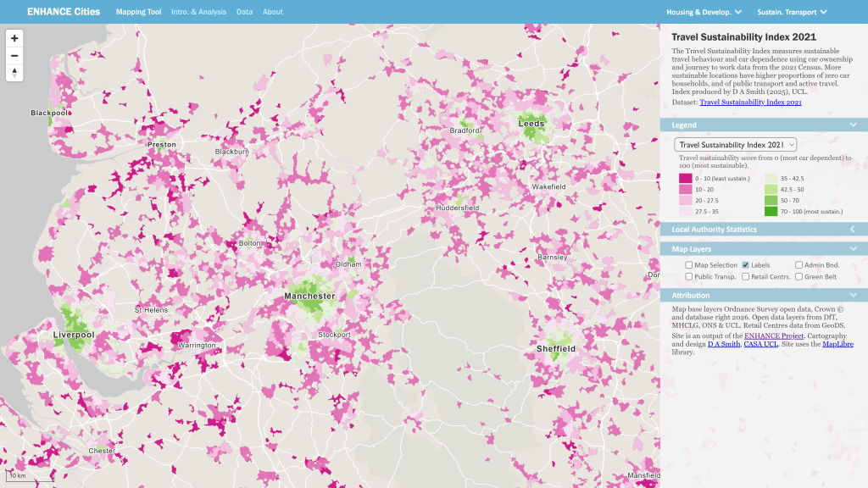The width and height of the screenshot is (868, 488).
Task: Click the St Helens label on the map
Action: tap(151, 310)
